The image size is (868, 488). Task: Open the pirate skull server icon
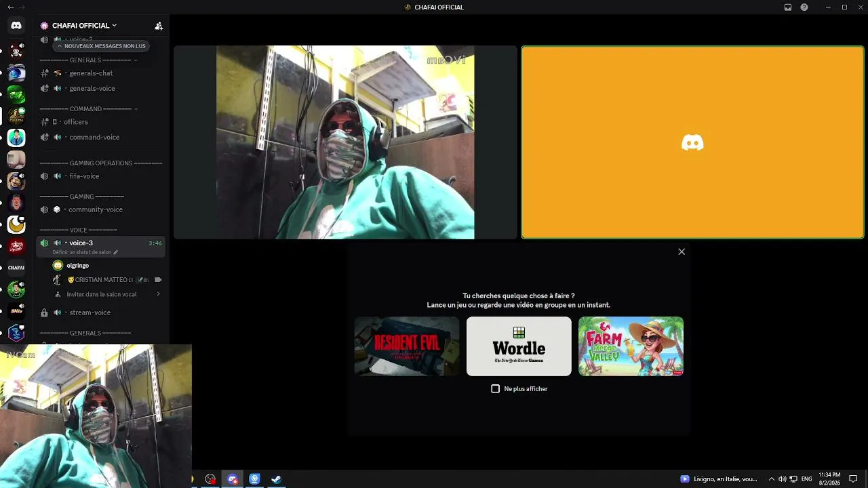[x=16, y=49]
